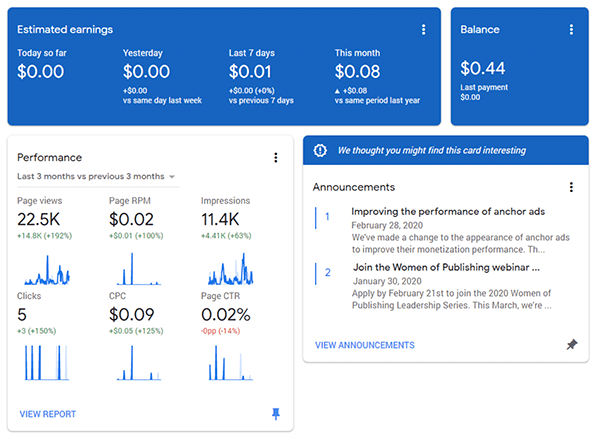Open the Women of Publishing webinar announcement
The width and height of the screenshot is (600, 446).
446,268
